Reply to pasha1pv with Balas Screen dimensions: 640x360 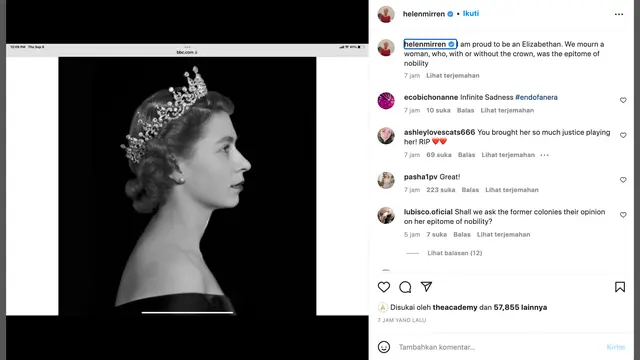470,190
